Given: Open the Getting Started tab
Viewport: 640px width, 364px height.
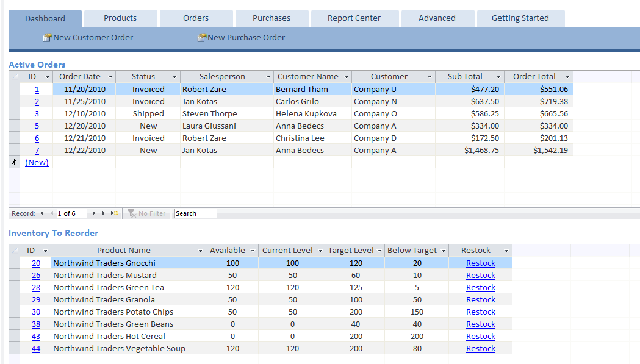Looking at the screenshot, I should click(x=520, y=18).
